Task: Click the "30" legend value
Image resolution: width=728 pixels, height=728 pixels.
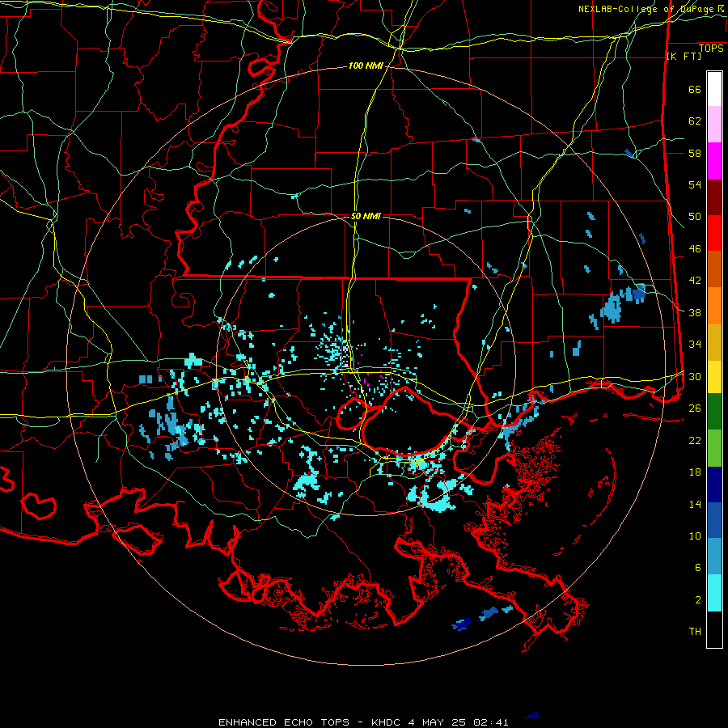Action: tap(695, 376)
